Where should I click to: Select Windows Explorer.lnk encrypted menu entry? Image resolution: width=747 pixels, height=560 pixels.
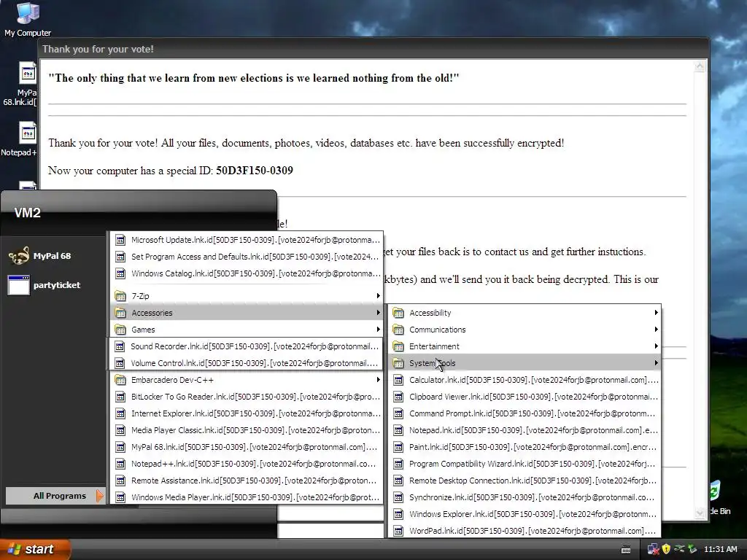[525, 514]
